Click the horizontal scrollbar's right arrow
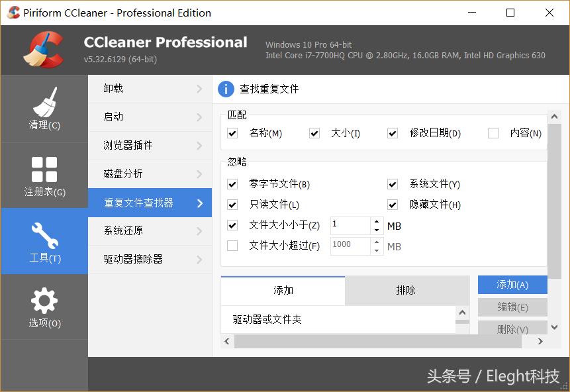This screenshot has height=392, width=570. click(x=540, y=341)
